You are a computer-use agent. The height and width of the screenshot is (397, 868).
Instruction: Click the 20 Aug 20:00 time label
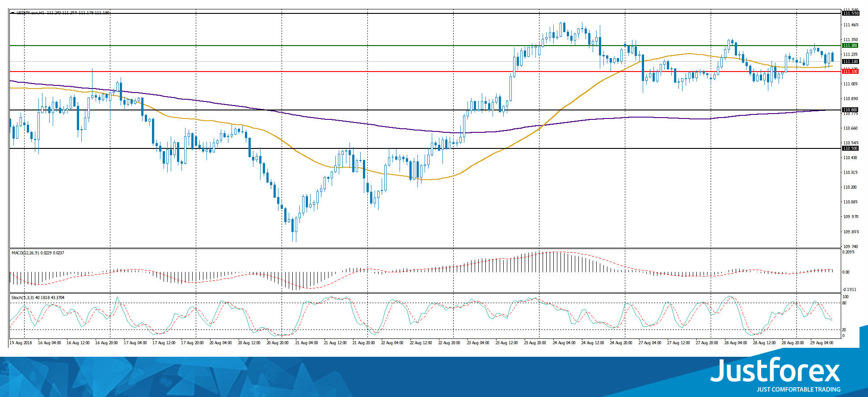278,343
